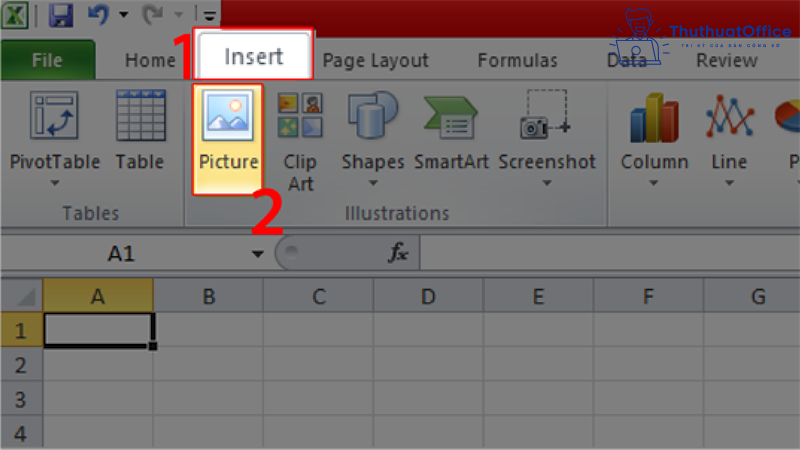800x450 pixels.
Task: Open the Formulas ribbon tab
Action: point(517,61)
